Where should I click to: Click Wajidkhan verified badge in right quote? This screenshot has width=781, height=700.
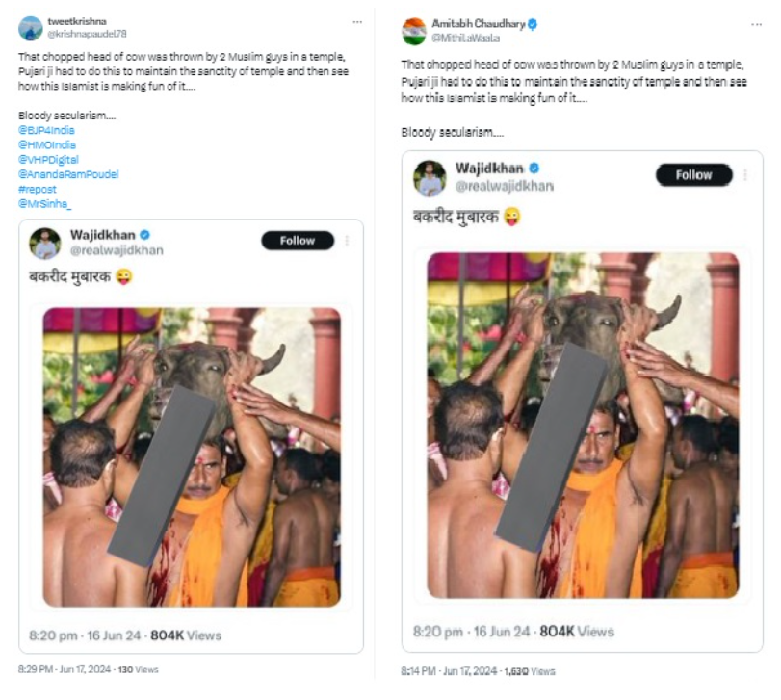(534, 169)
